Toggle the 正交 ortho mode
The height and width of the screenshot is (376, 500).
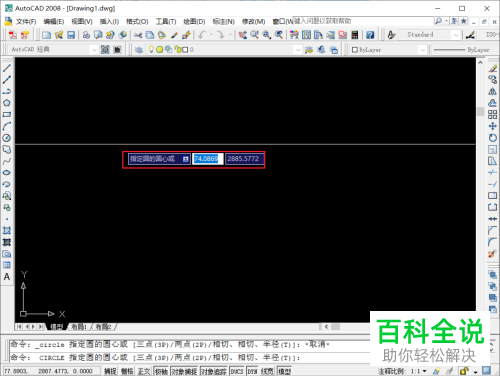point(144,371)
